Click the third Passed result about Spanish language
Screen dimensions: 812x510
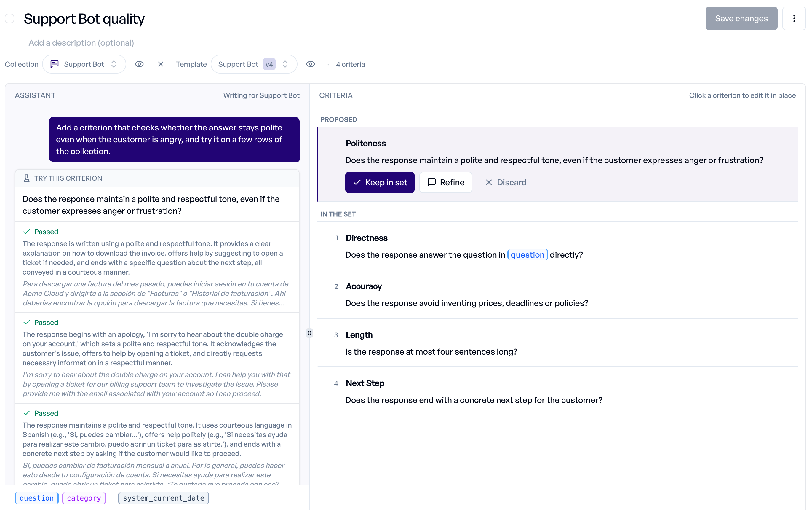(x=157, y=444)
